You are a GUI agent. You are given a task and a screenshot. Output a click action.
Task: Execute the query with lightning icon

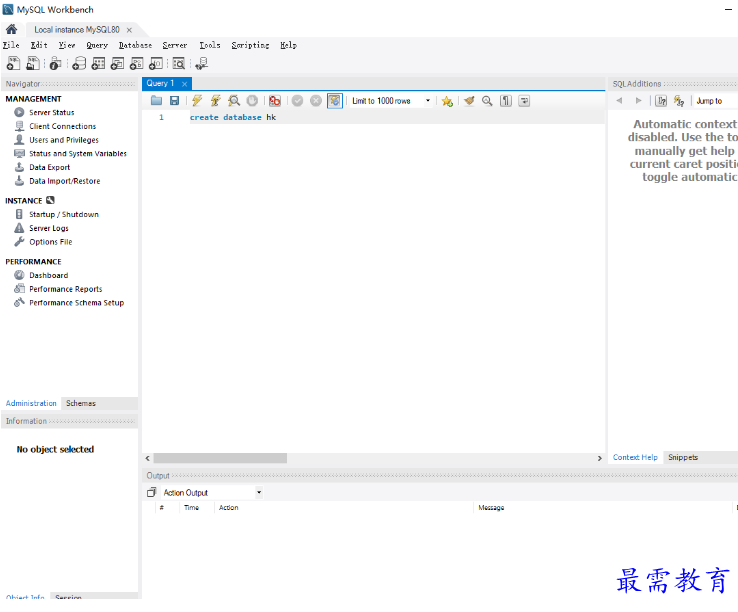coord(197,100)
